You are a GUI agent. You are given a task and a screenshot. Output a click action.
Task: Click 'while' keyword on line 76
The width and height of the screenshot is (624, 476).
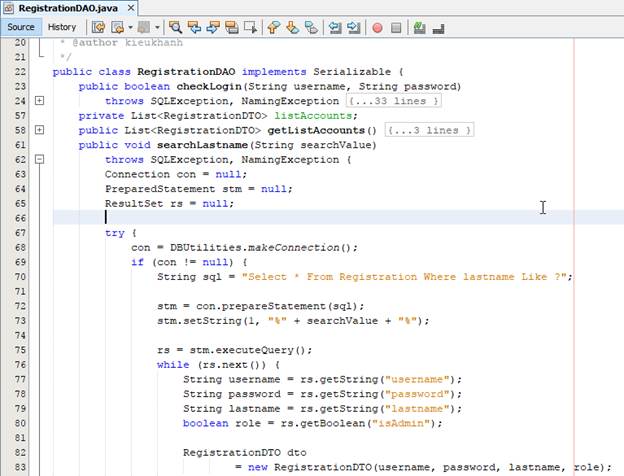[173, 365]
